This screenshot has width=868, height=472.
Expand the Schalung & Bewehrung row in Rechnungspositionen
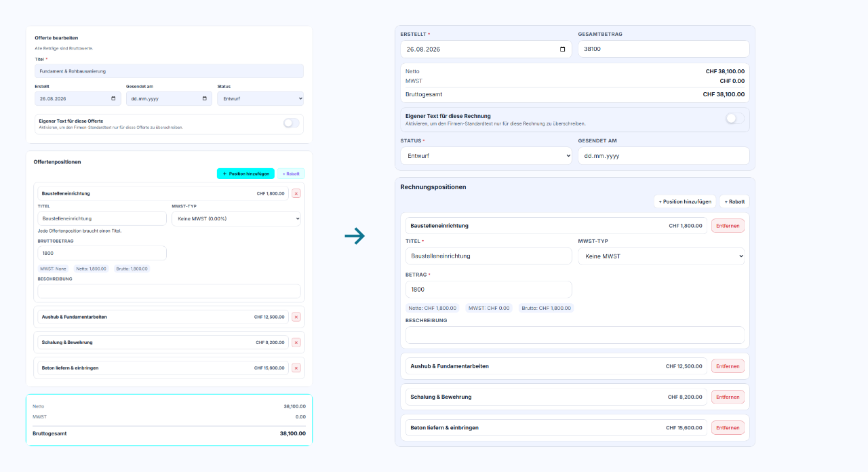[556, 397]
